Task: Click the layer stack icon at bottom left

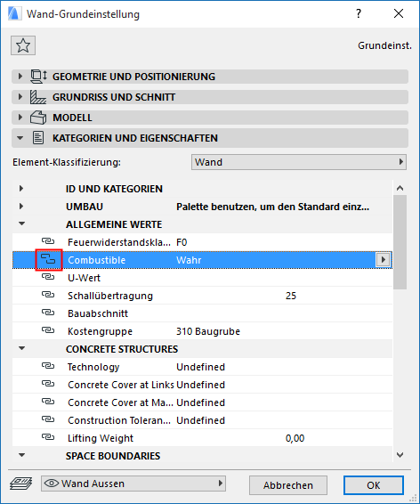Action: click(x=20, y=484)
